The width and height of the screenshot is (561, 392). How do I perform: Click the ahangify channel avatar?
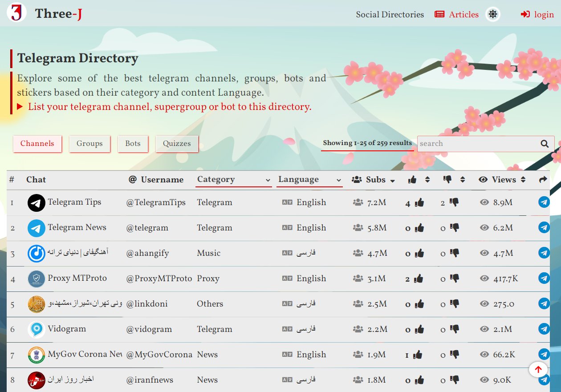tap(37, 254)
